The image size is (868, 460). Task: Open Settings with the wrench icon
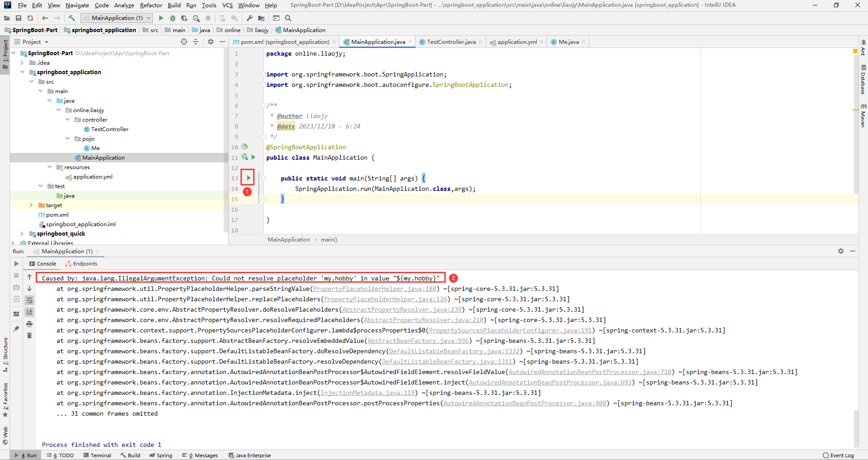tap(250, 18)
